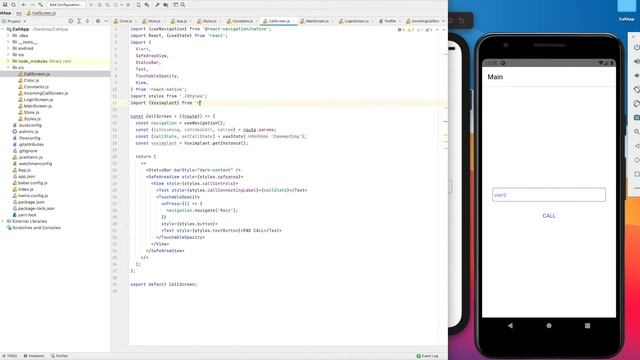Viewport: 640px width, 360px height.
Task: Click the Reload from Disk toolbar icon
Action: [13, 4]
